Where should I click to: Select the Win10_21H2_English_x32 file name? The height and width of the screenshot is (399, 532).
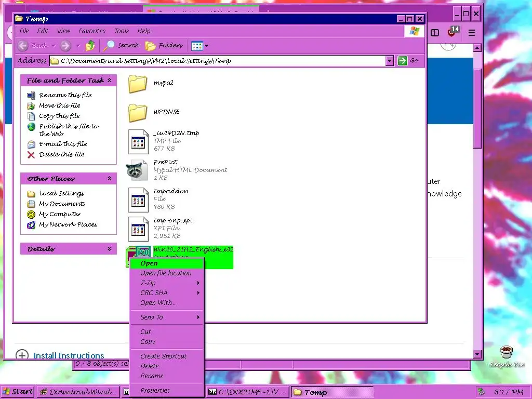tap(193, 250)
